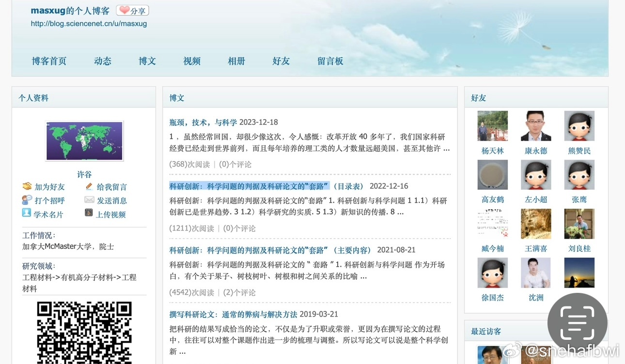Open friend name link 熊赞民
This screenshot has width=625, height=364.
pos(579,151)
